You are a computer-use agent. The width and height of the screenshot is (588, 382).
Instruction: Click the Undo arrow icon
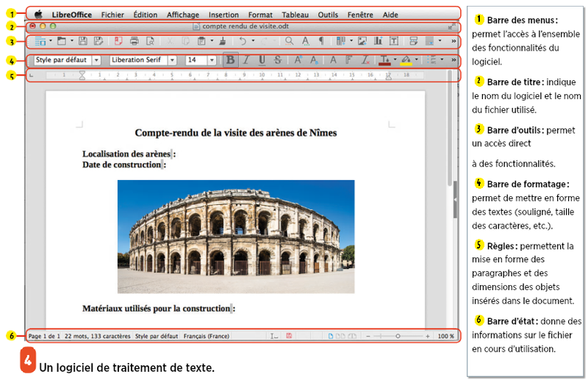[243, 42]
